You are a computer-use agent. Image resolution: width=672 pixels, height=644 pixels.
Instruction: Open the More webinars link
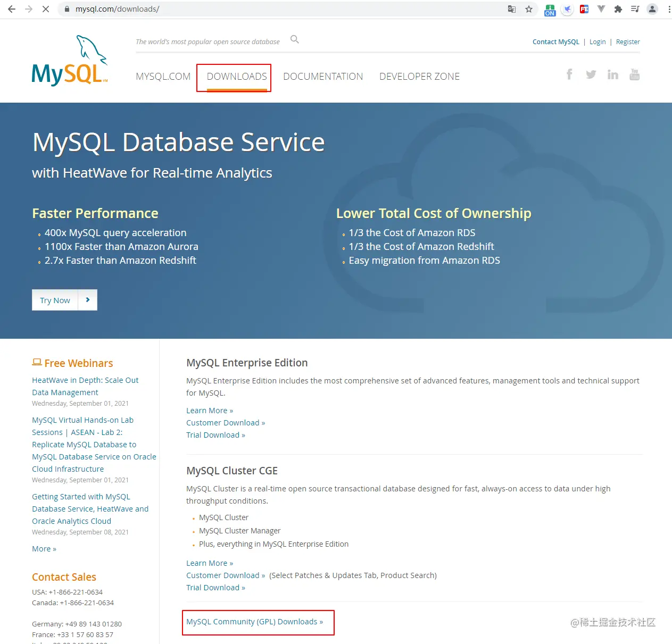point(44,548)
